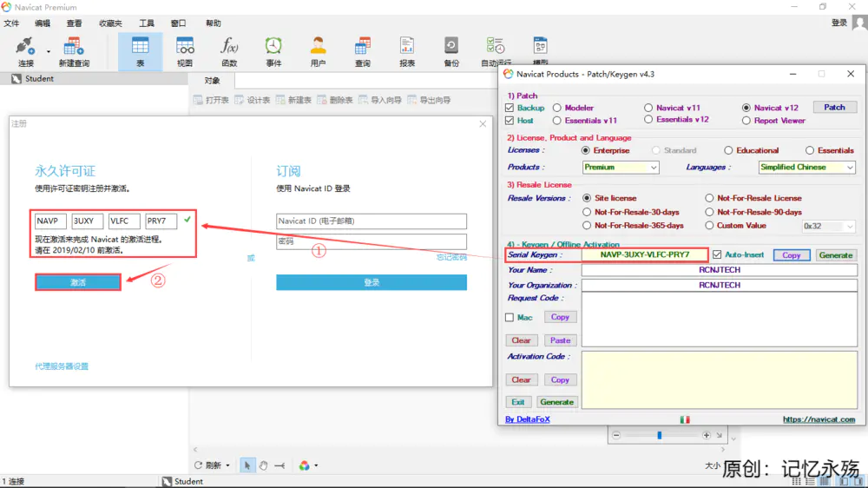Select the Navicat v11 radio button
Screen dimensions: 868x488
click(648, 108)
